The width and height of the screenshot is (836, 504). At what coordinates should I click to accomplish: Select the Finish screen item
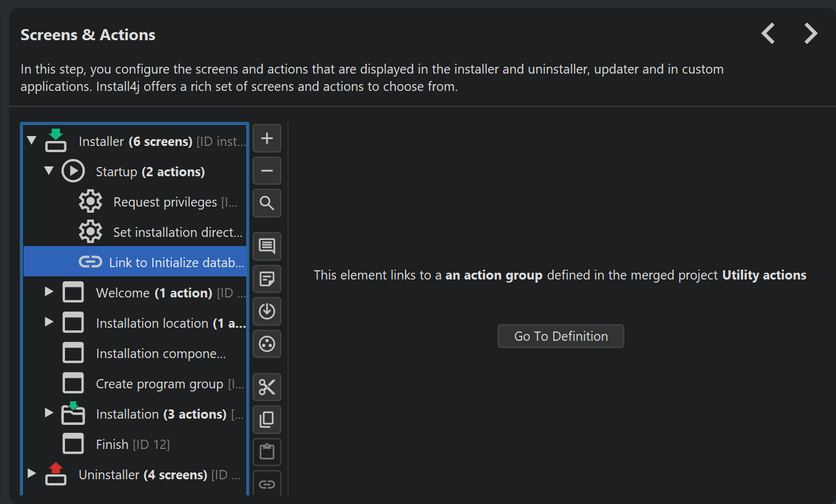click(112, 445)
